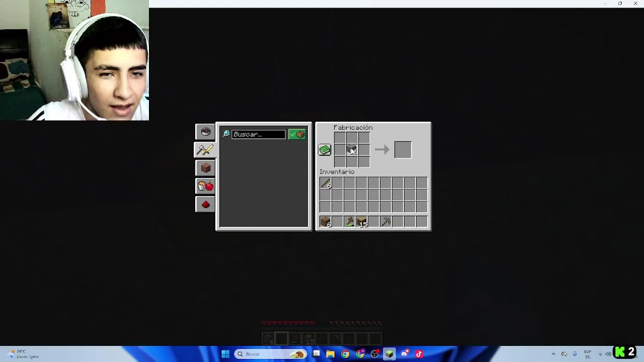The height and width of the screenshot is (362, 644).
Task: Pick up cobblestone in the center crafting slot
Action: (x=352, y=149)
